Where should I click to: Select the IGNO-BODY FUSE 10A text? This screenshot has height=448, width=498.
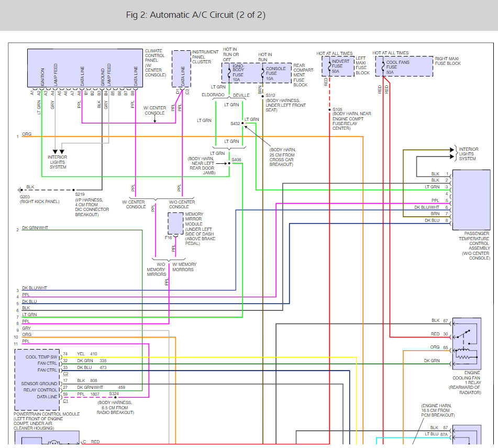point(238,73)
